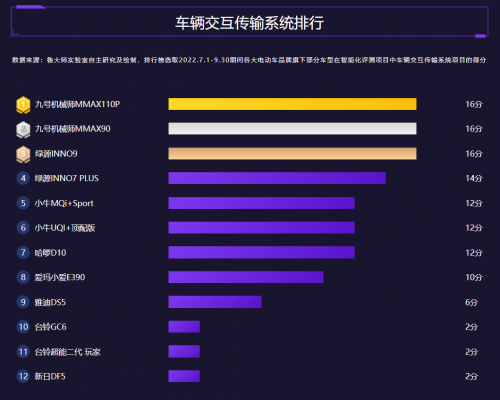Click the yellow bar for 九号机械师MMAX110P

(292, 104)
